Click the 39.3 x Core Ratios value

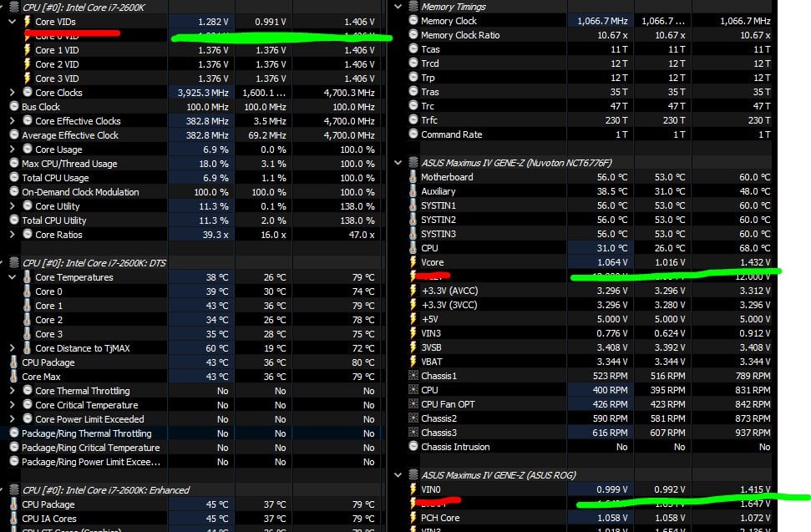(215, 235)
